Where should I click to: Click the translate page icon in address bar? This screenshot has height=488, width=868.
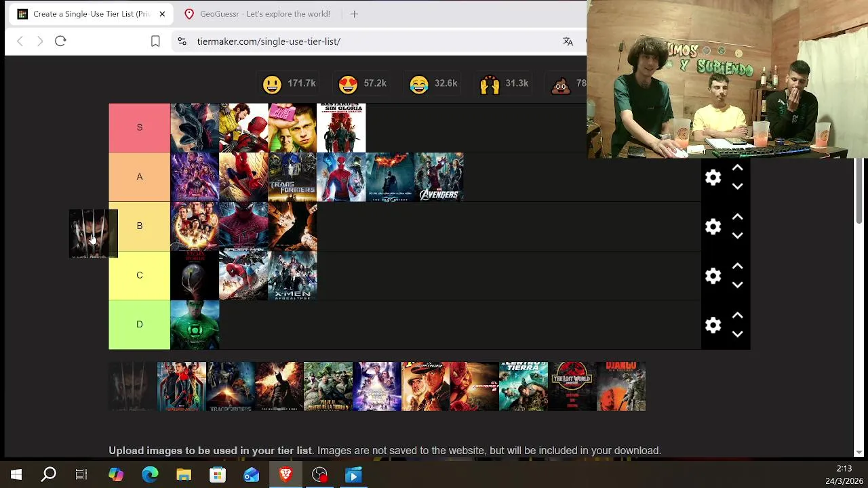[x=568, y=41]
